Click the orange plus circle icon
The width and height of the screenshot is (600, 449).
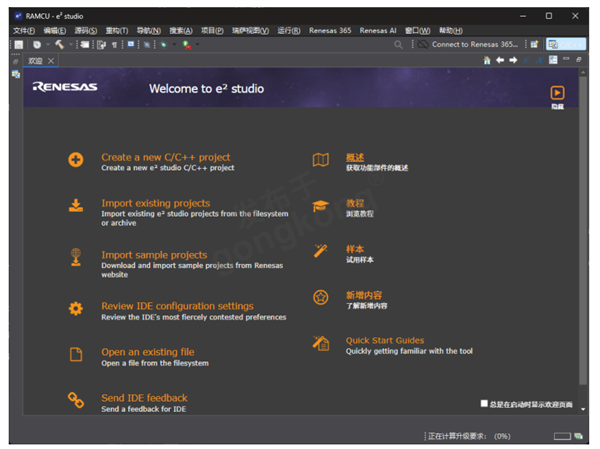click(x=76, y=160)
